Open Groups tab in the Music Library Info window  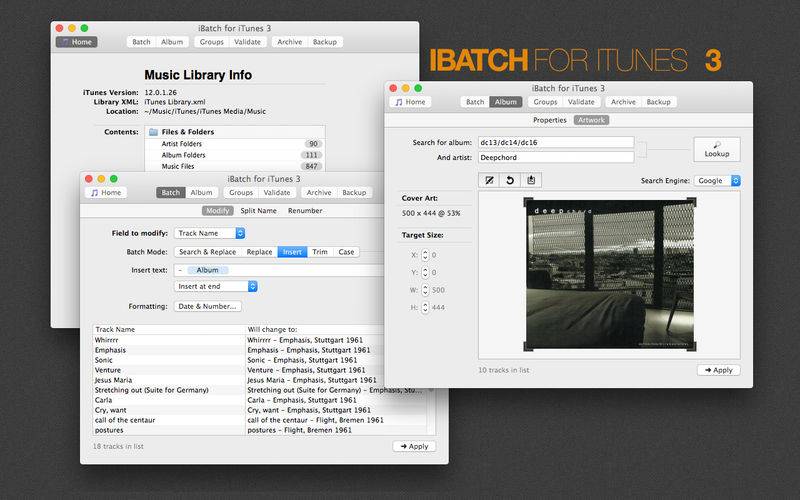pos(212,42)
